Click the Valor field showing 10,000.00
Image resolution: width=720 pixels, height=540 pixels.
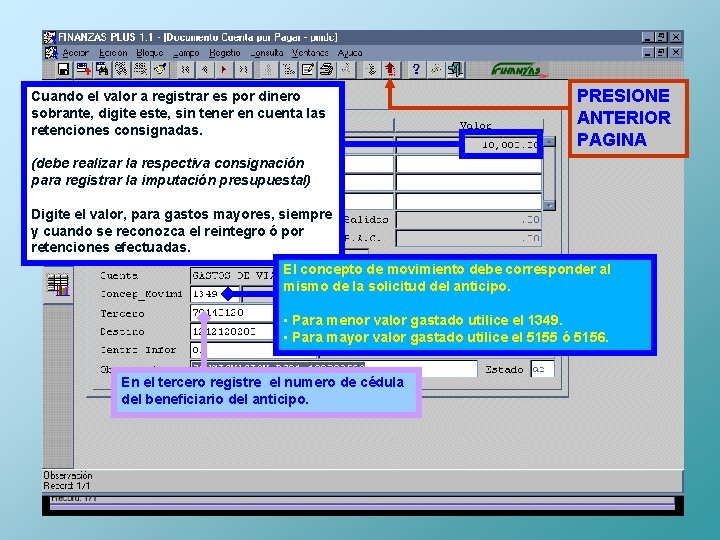tap(501, 145)
